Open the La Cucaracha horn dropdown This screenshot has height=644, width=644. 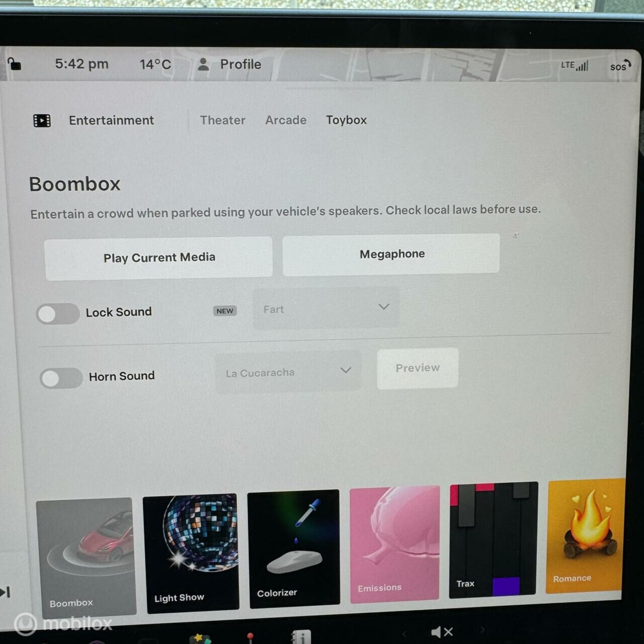[288, 372]
